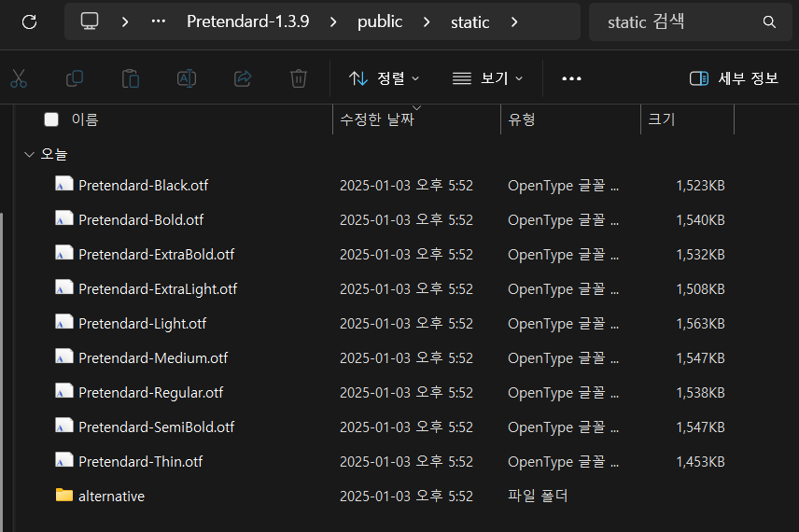Open the See more ellipsis menu
This screenshot has height=532, width=799.
coord(571,78)
